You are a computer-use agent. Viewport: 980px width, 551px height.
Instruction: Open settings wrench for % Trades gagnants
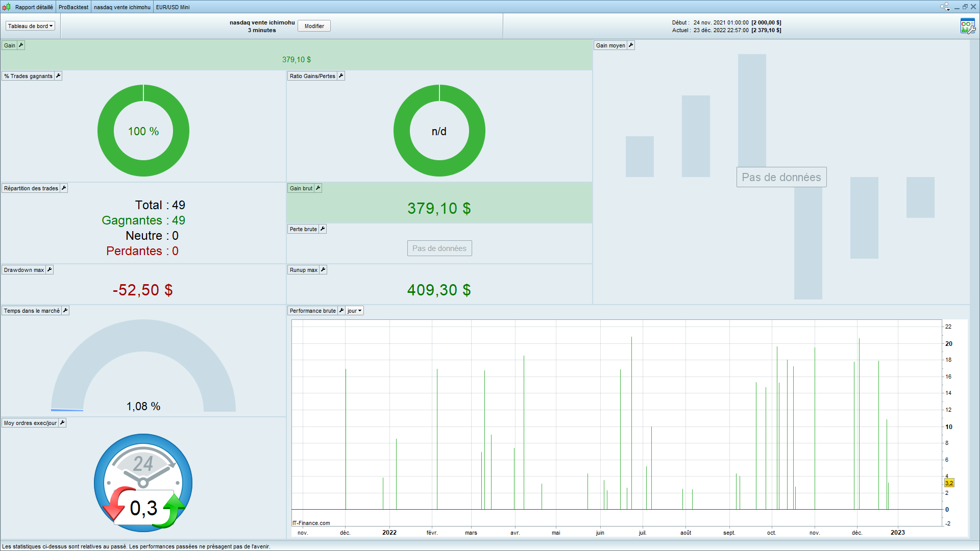click(58, 76)
